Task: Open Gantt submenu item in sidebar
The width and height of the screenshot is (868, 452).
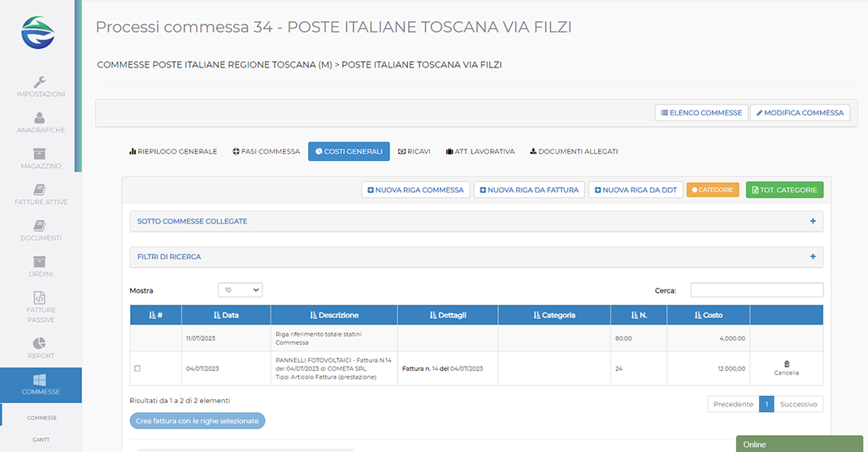Action: (41, 439)
